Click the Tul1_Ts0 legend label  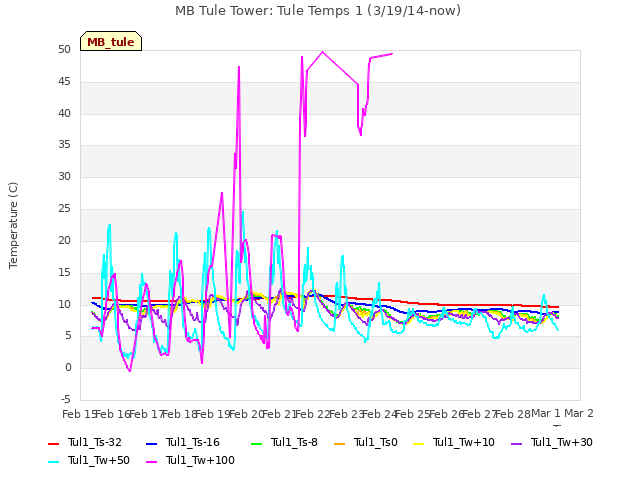[376, 442]
